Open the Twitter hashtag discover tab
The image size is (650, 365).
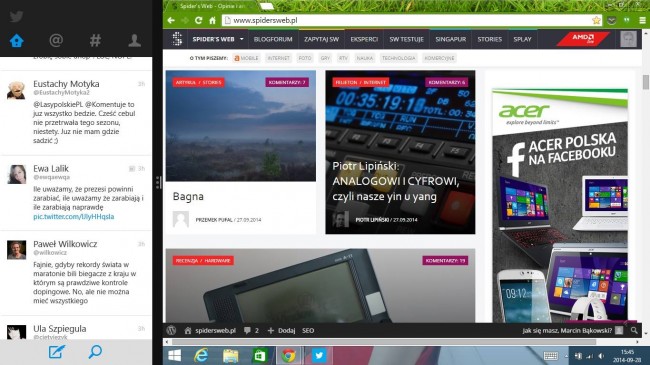pyautogui.click(x=95, y=40)
